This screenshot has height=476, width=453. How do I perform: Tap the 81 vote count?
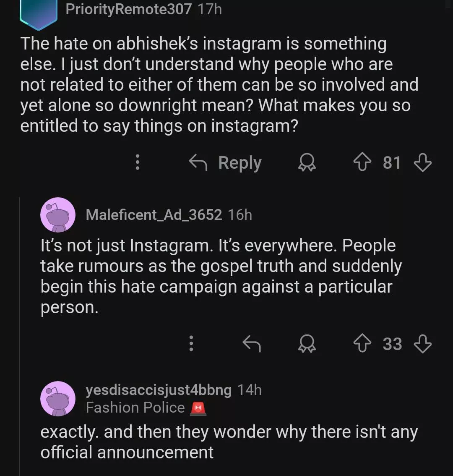(392, 163)
